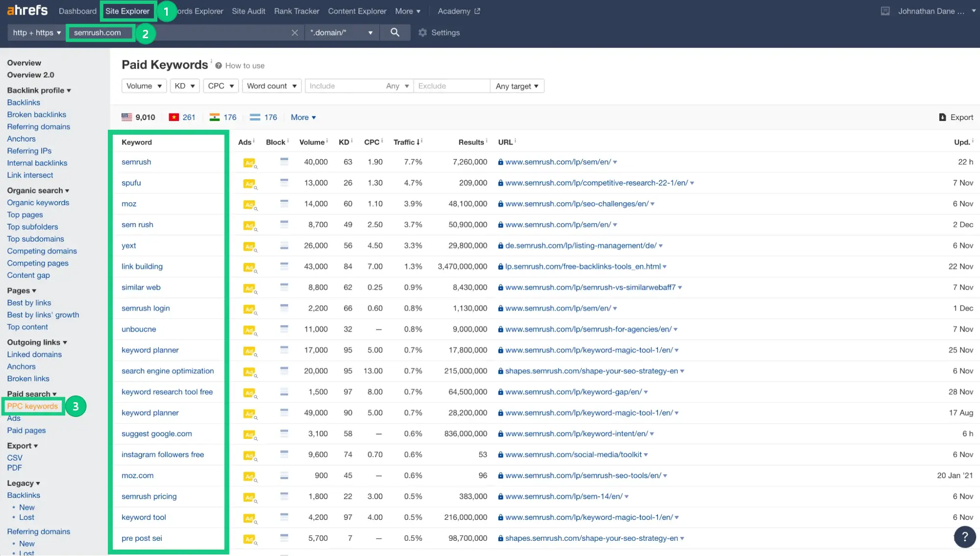
Task: Click the Ad preview icon for semrush pricing
Action: pos(250,498)
